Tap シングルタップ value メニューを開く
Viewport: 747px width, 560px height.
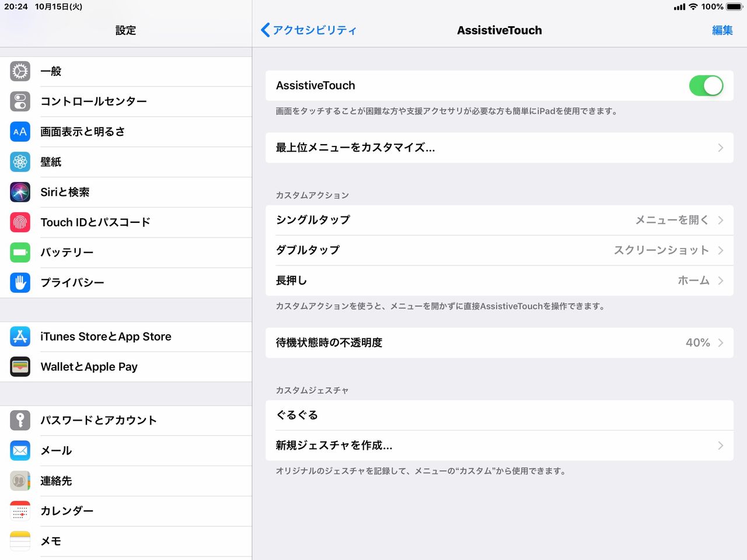(672, 220)
